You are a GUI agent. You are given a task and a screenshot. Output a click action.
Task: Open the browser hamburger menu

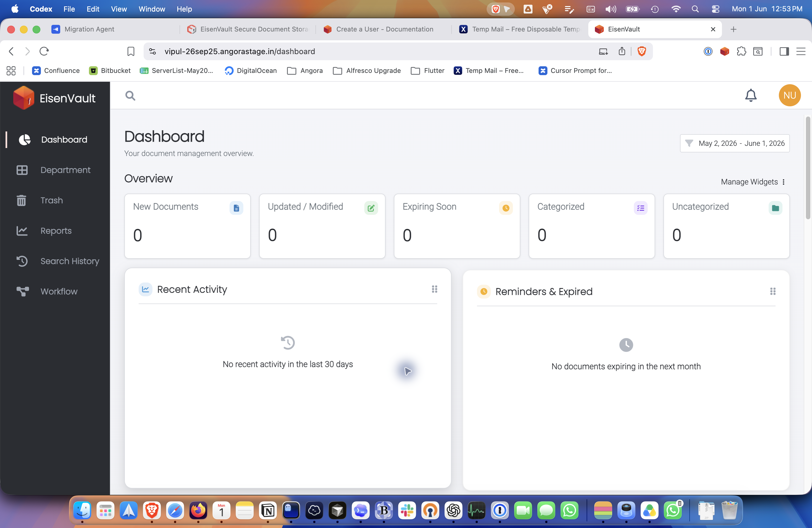[800, 52]
